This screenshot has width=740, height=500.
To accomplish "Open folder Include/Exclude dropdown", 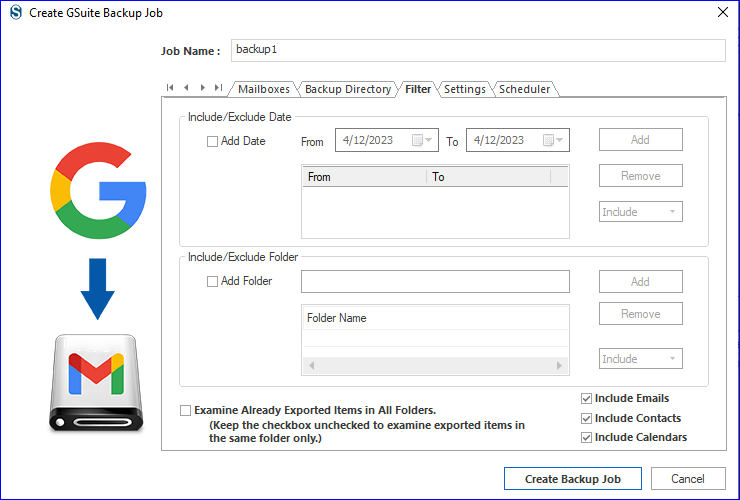I will 640,359.
